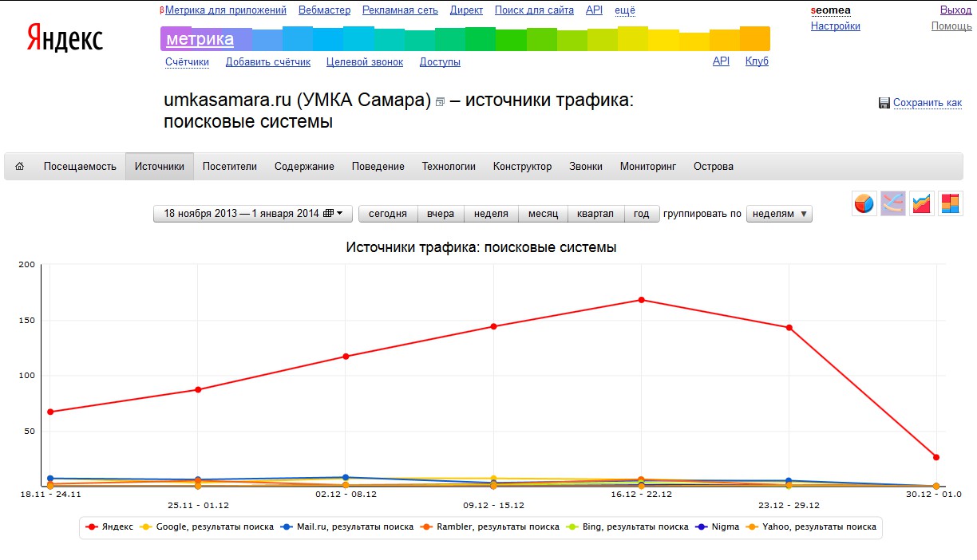The image size is (977, 560).
Task: Click 'Добавить счётчик' link
Action: click(268, 61)
